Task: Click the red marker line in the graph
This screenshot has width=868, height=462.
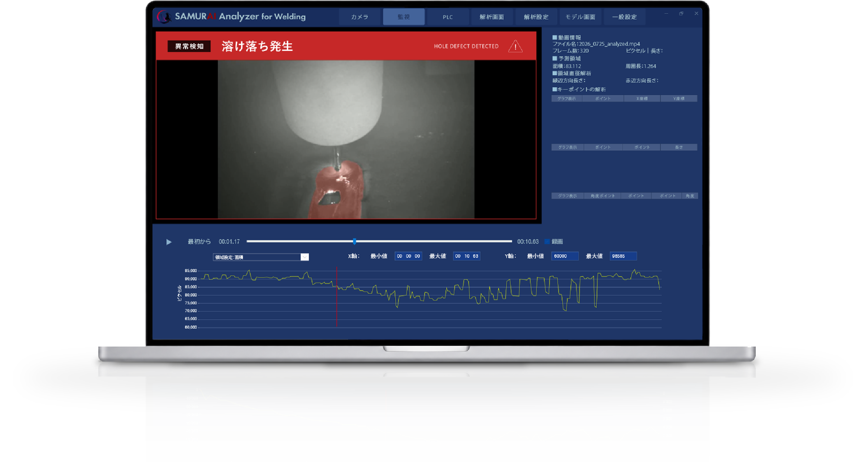Action: (336, 297)
